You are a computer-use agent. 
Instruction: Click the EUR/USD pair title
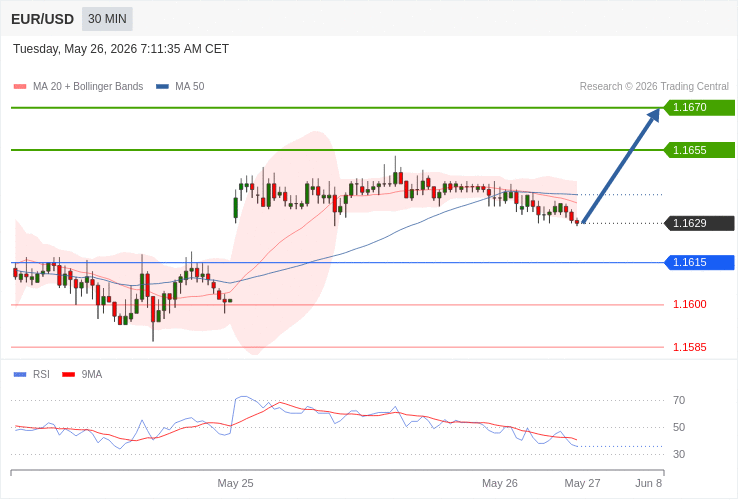(x=42, y=19)
